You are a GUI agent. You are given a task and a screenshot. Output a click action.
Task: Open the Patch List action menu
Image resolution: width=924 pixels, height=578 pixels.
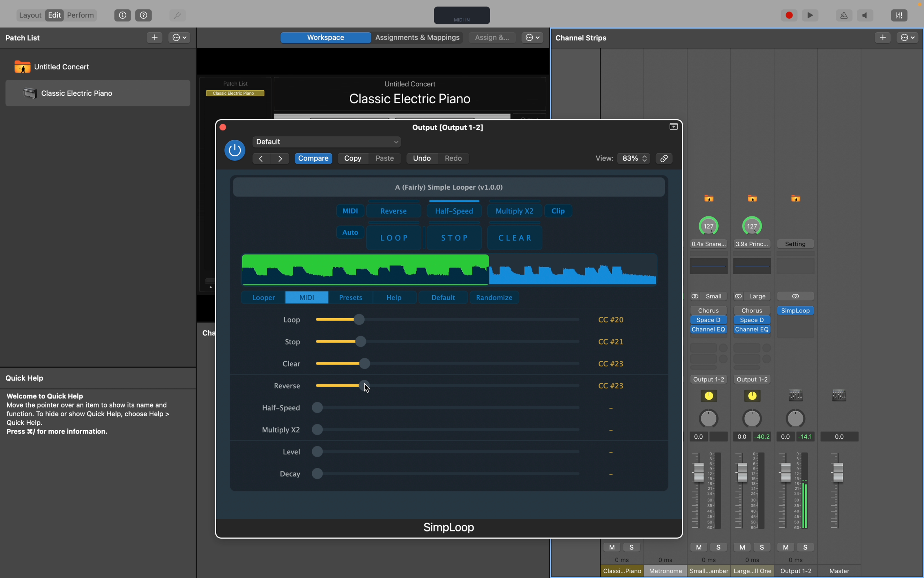click(x=179, y=38)
